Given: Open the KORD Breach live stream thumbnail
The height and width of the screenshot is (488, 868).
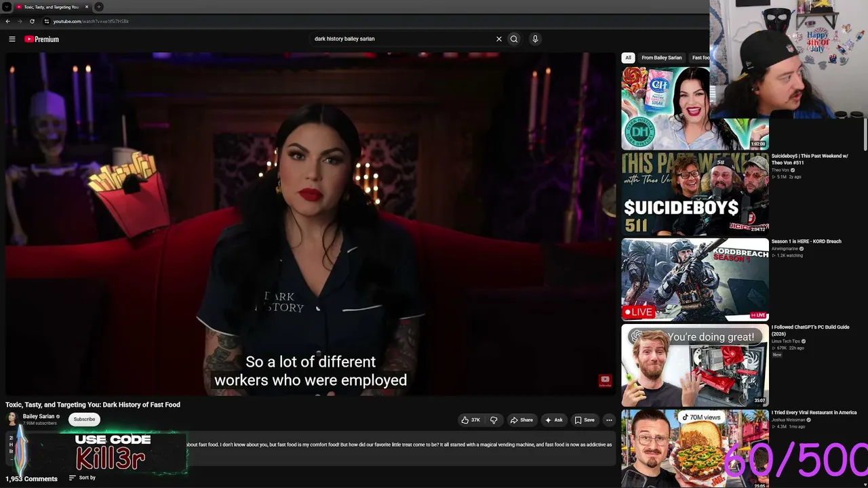Looking at the screenshot, I should point(695,279).
